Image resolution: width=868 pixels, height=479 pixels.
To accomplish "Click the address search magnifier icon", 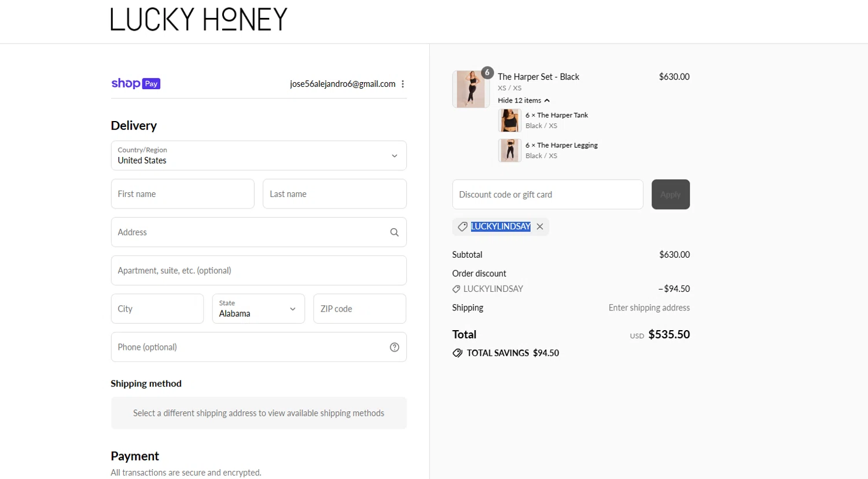I will [x=395, y=232].
